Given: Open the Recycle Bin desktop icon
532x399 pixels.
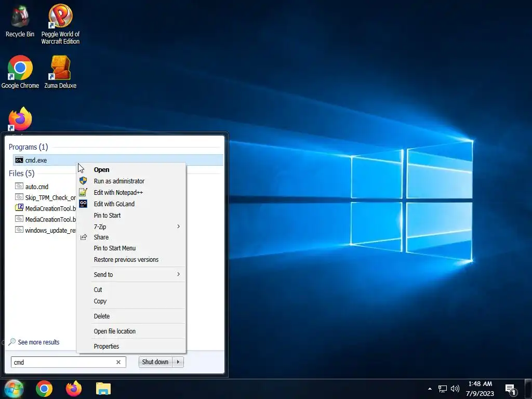Looking at the screenshot, I should click(20, 21).
